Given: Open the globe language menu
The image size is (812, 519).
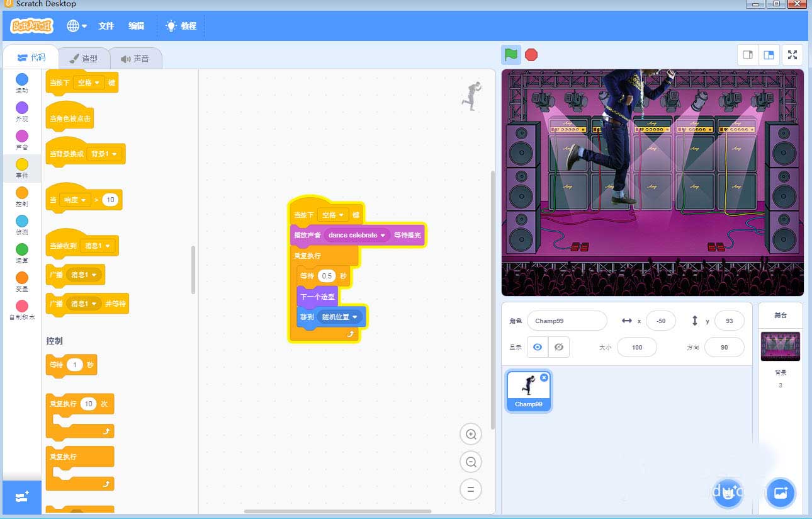Looking at the screenshot, I should coord(77,26).
